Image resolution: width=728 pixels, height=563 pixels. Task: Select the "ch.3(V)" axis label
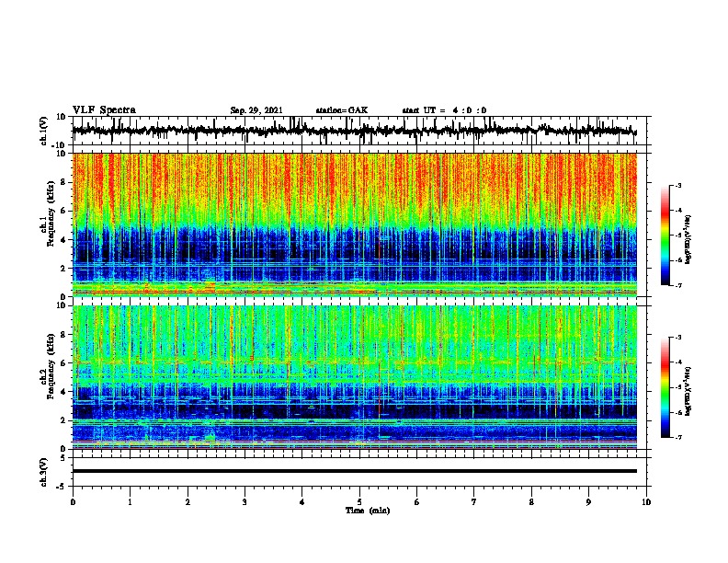44,472
